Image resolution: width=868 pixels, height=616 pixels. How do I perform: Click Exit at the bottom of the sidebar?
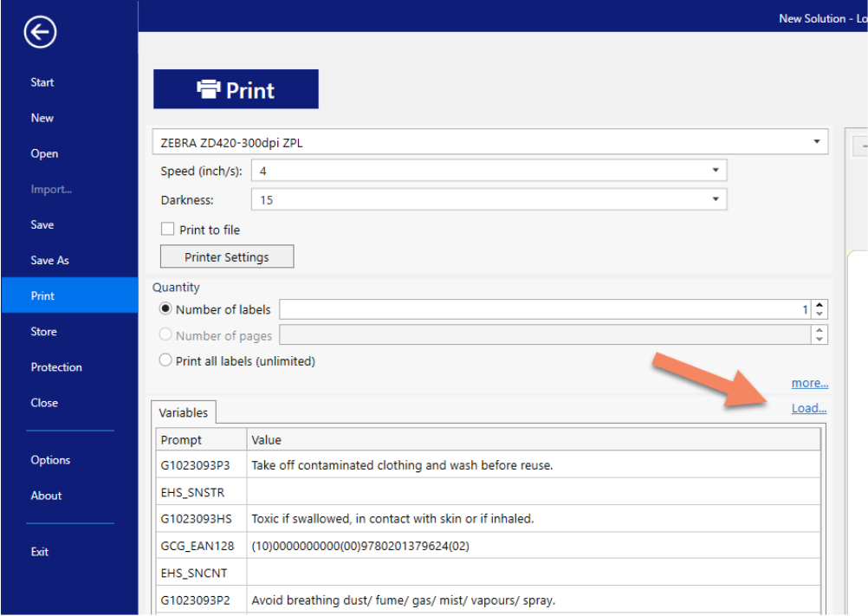tap(38, 552)
